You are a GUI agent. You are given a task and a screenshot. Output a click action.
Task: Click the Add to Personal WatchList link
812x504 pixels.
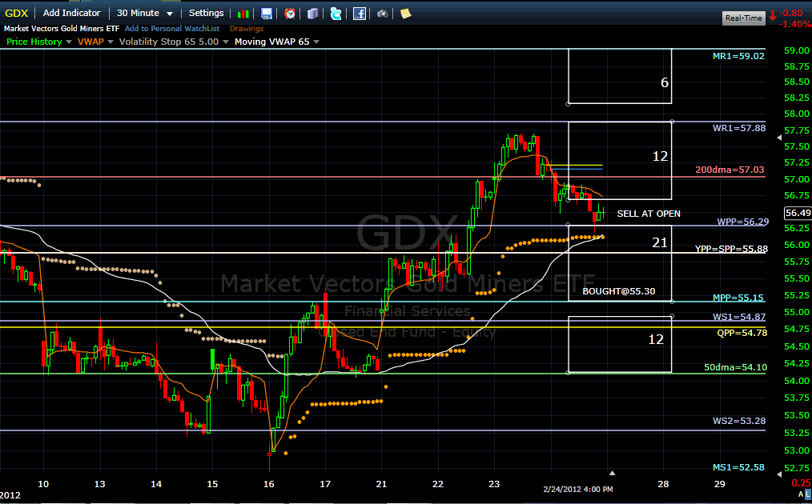172,29
